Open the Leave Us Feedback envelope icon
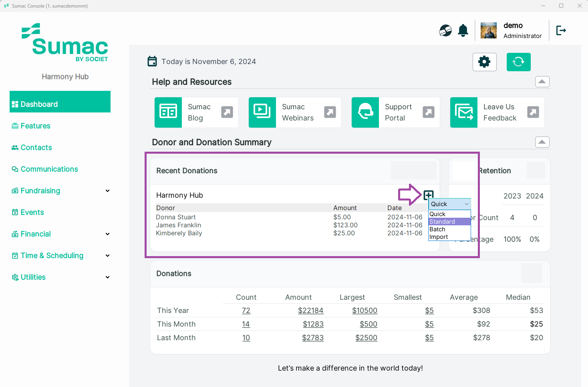This screenshot has width=588, height=387. (464, 112)
